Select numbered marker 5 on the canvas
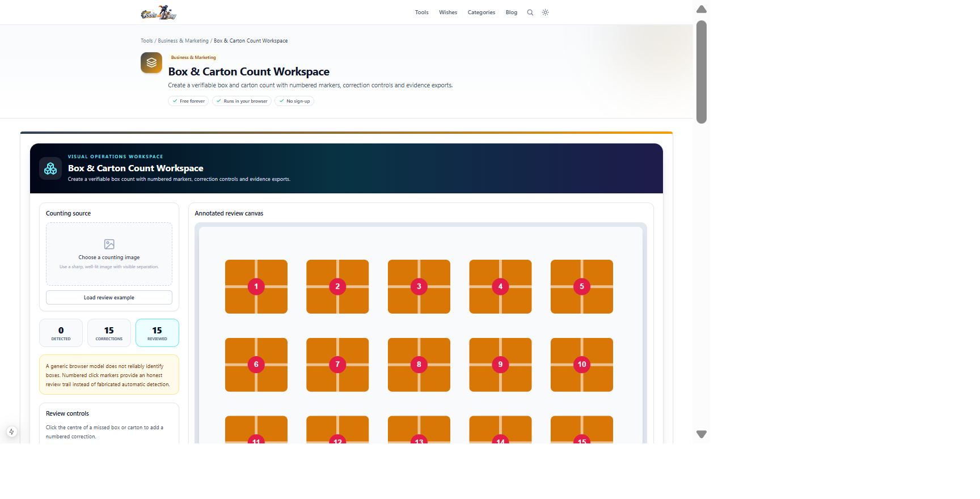This screenshot has height=499, width=980. (x=582, y=286)
